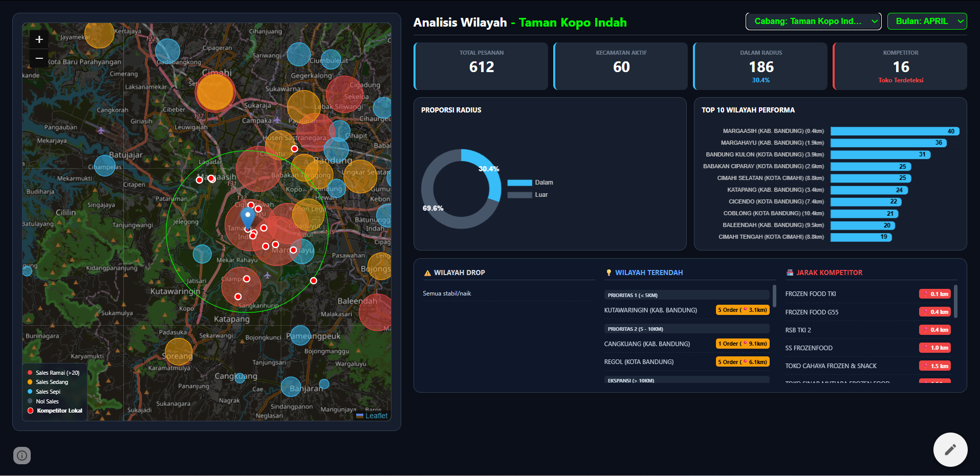This screenshot has height=476, width=980.
Task: Zoom out of the map
Action: point(39,59)
